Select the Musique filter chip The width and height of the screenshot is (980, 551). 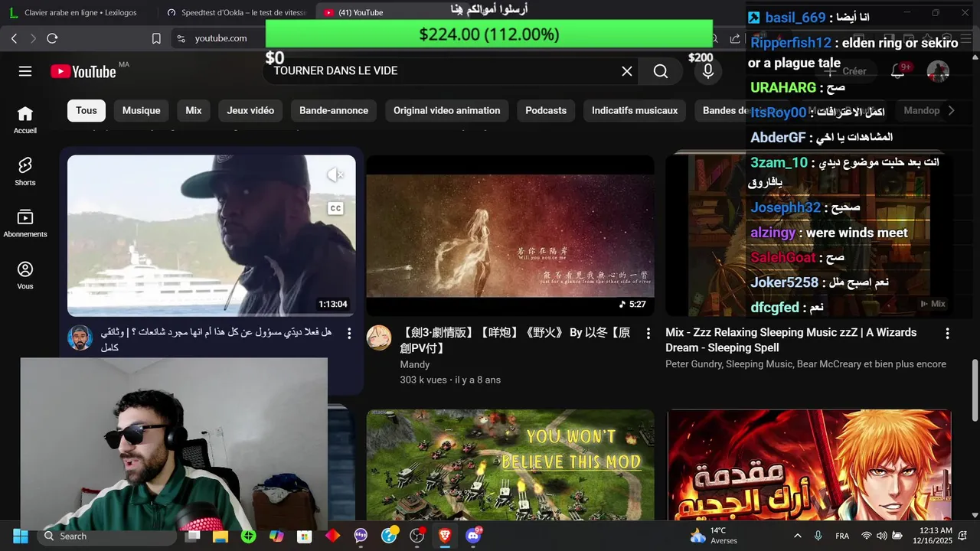(x=142, y=110)
